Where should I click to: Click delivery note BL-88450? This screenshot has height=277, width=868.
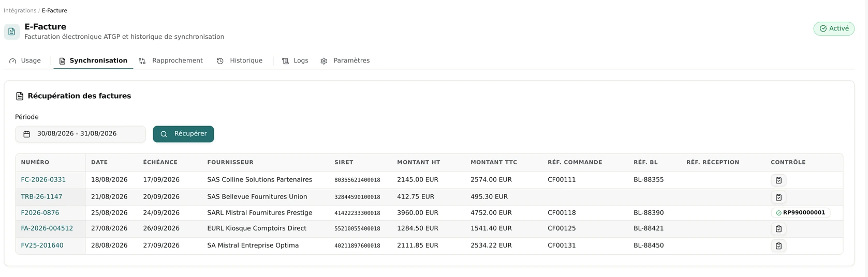pos(649,245)
